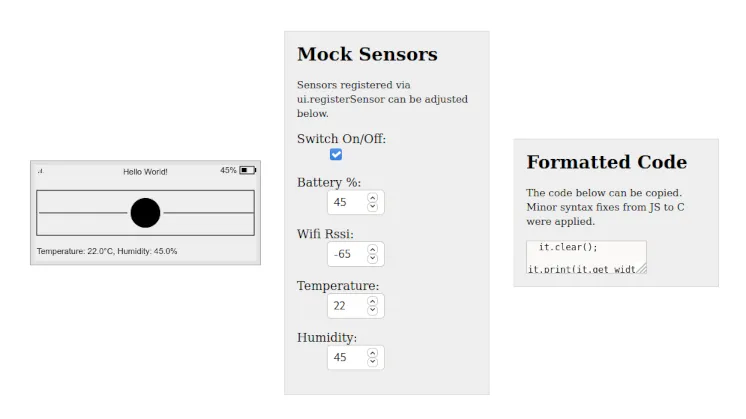Click the resize handle of the code textarea
The width and height of the screenshot is (746, 419).
point(642,268)
